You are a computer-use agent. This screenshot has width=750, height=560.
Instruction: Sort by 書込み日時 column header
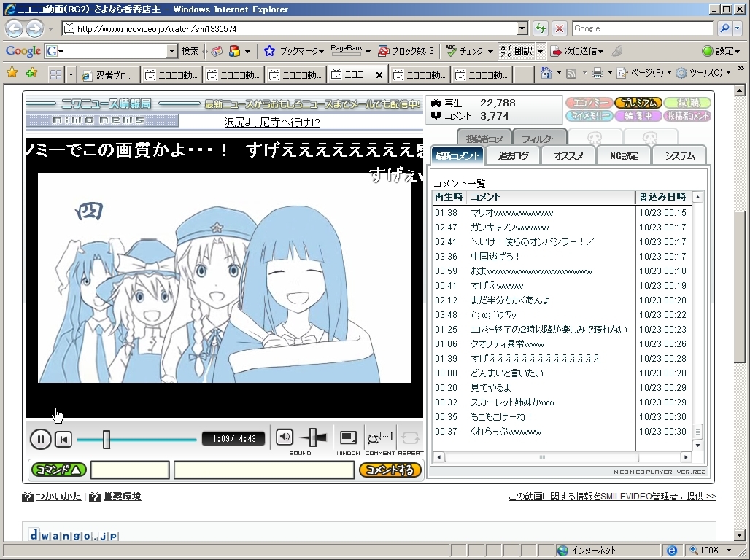coord(662,197)
